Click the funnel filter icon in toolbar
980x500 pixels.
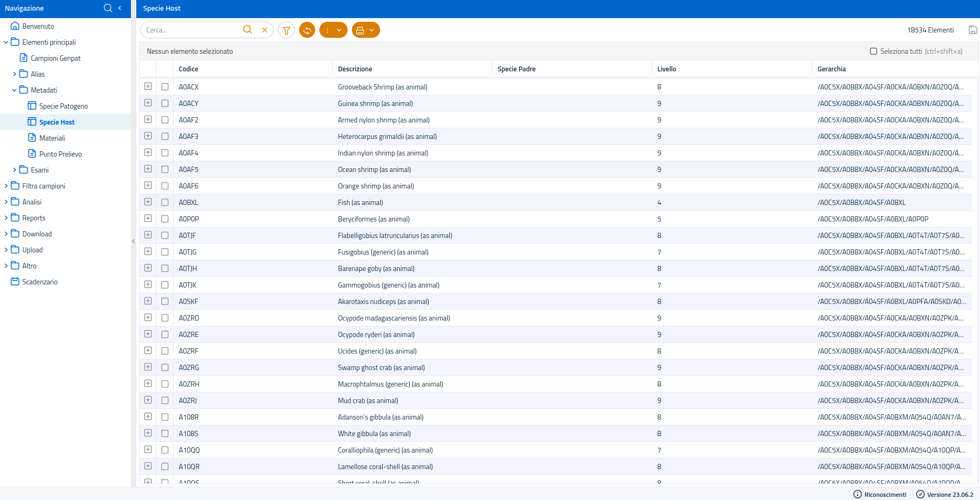click(286, 30)
